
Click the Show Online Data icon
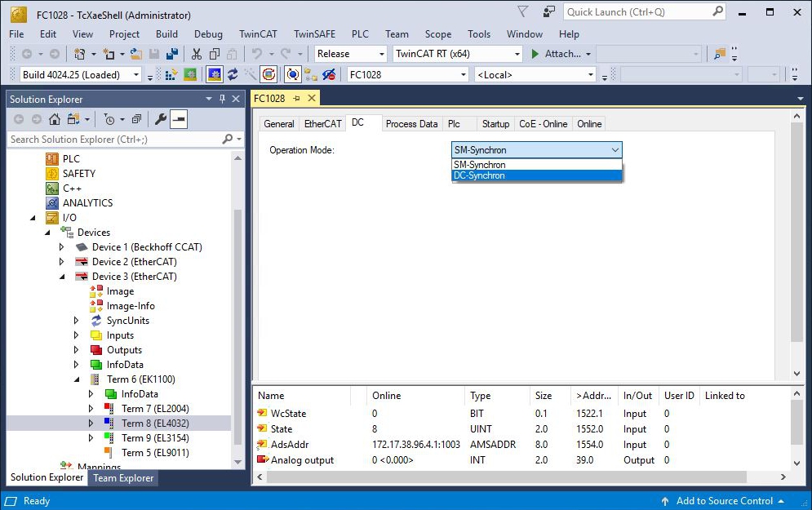[293, 75]
